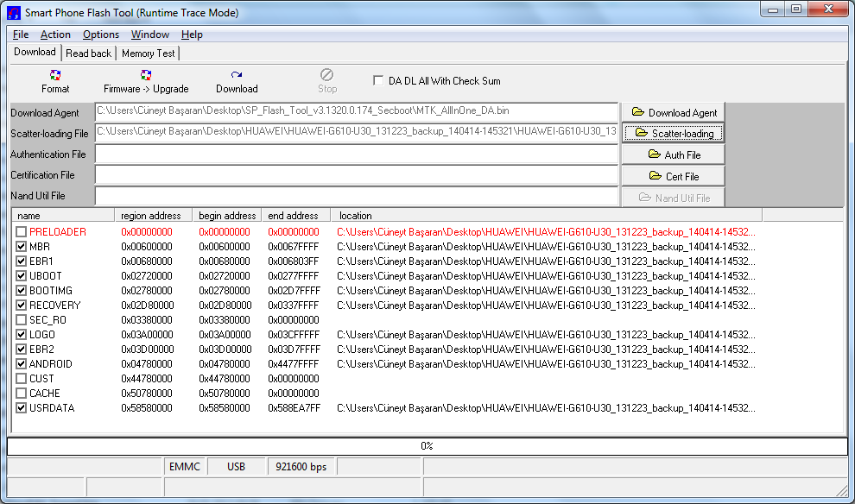Viewport: 855px width, 504px height.
Task: Sort by the name column header
Action: (x=63, y=216)
